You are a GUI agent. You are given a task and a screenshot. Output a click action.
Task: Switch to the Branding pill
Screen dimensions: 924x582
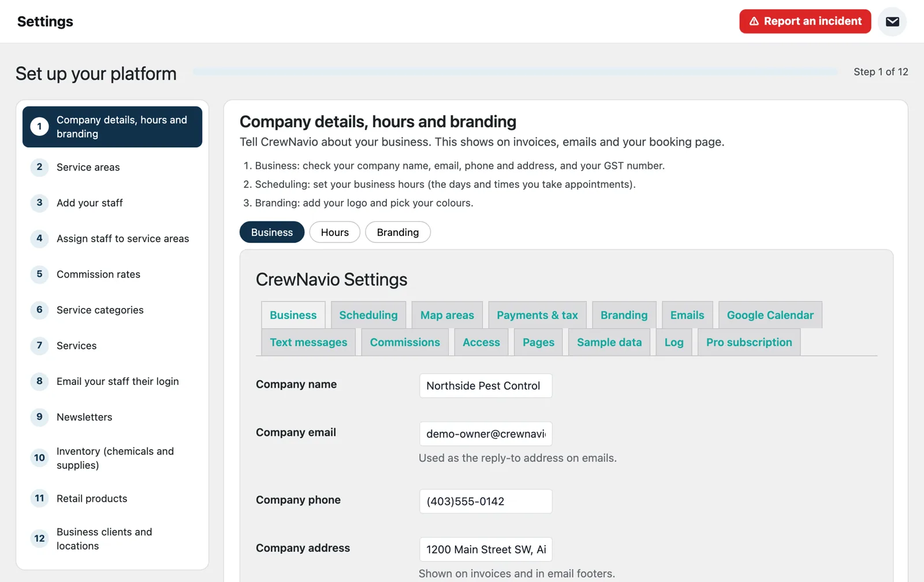point(398,232)
